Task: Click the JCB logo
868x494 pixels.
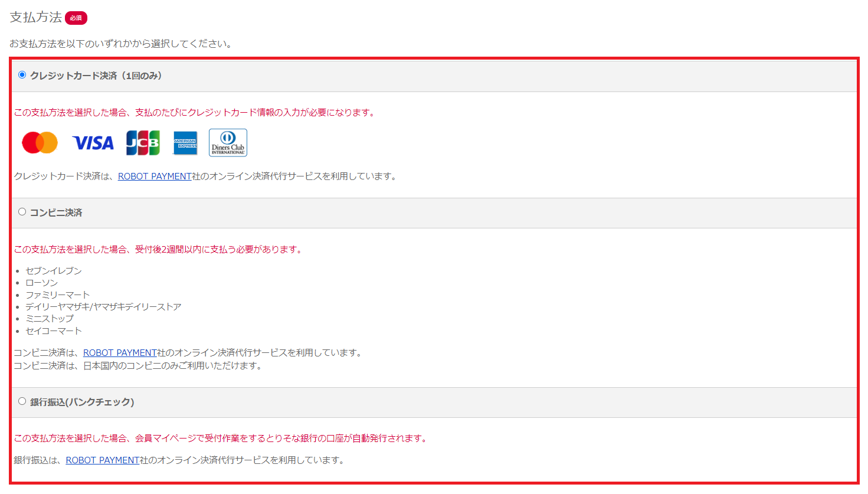Action: [143, 143]
